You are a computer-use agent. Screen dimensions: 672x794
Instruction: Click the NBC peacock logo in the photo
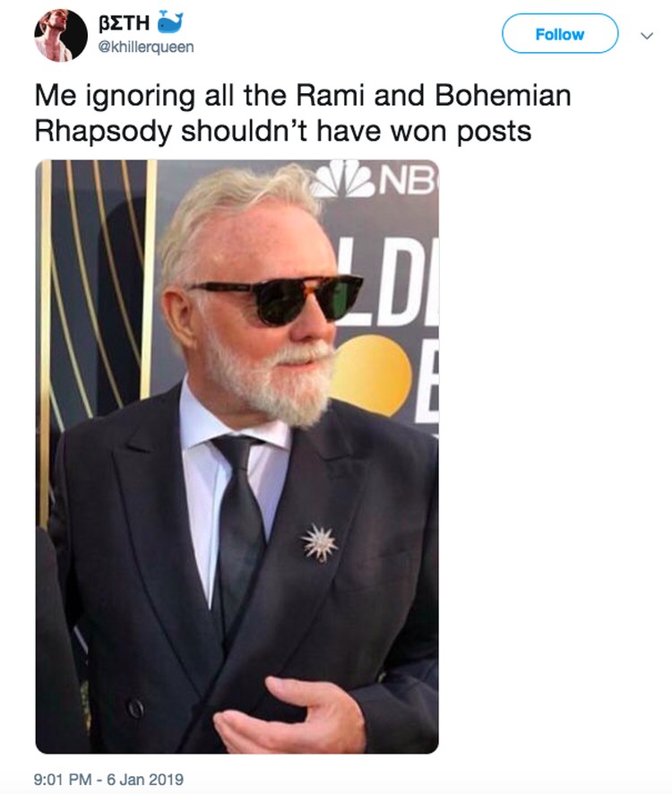point(344,179)
